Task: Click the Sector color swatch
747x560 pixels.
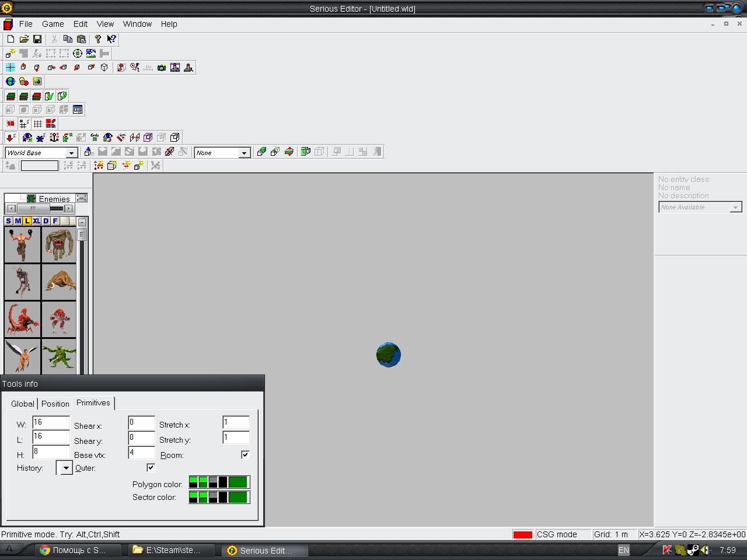Action: tap(219, 497)
